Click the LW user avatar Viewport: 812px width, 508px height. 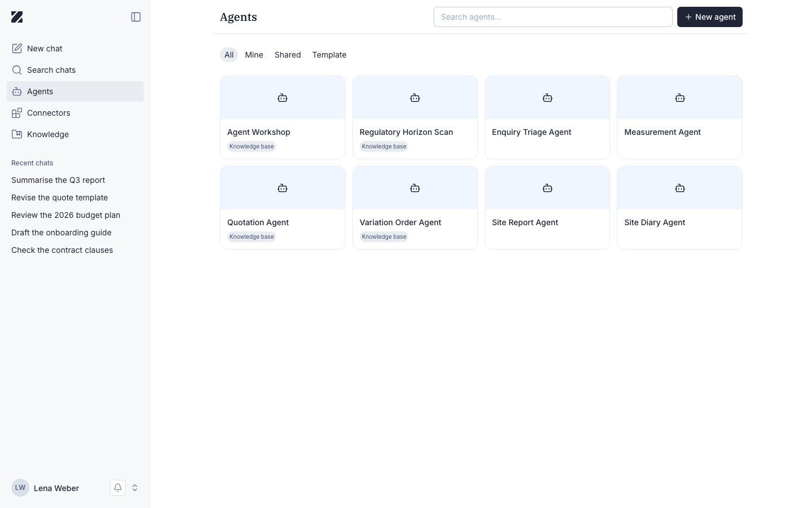[x=20, y=488]
